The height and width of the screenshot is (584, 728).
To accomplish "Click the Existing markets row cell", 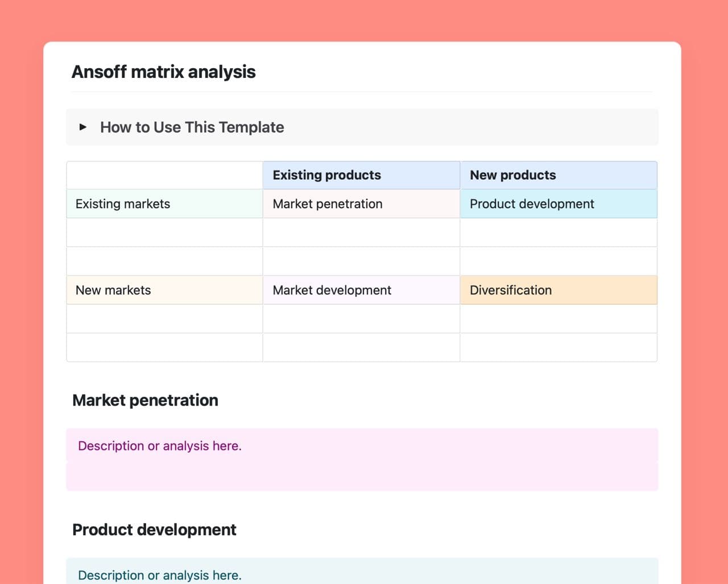I will pos(164,204).
